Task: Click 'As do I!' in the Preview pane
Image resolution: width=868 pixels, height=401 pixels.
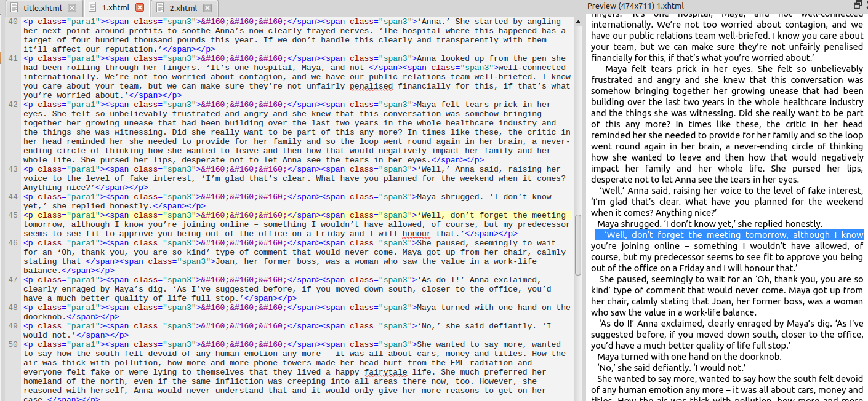Action: coord(616,324)
